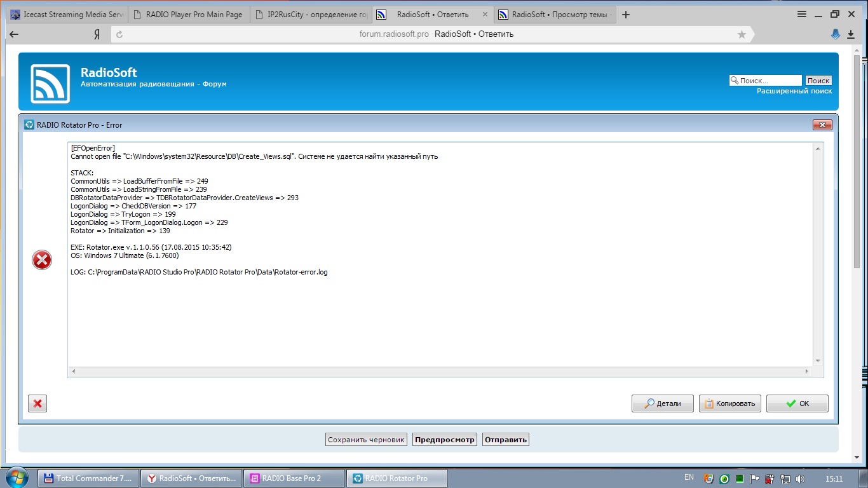Select the RadioSoft • Ответить tab
This screenshot has width=868, height=488.
click(432, 15)
